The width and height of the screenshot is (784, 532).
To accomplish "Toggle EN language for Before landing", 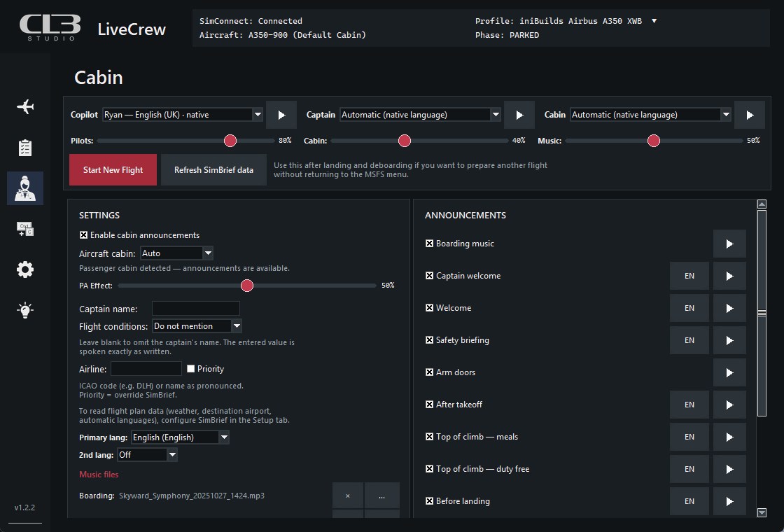I will pyautogui.click(x=689, y=501).
